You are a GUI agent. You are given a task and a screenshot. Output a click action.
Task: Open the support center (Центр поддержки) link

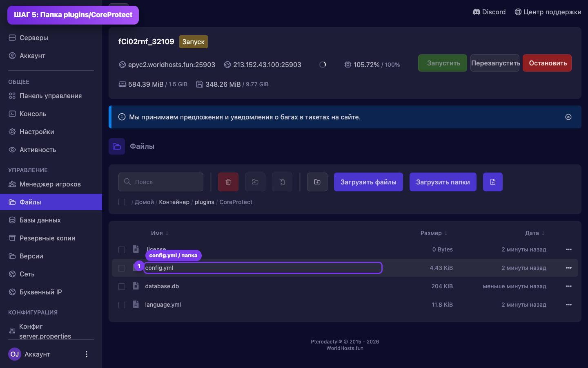[x=548, y=12]
